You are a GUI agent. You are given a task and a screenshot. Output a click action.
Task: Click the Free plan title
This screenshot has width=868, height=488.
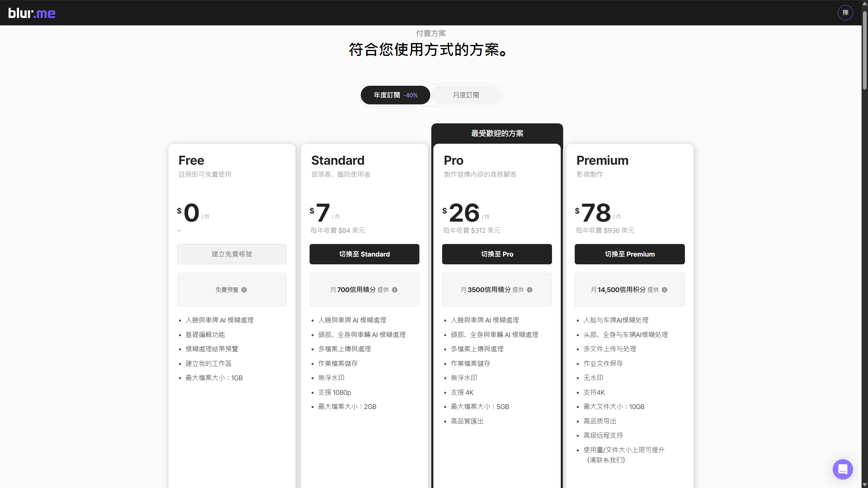[x=191, y=160]
